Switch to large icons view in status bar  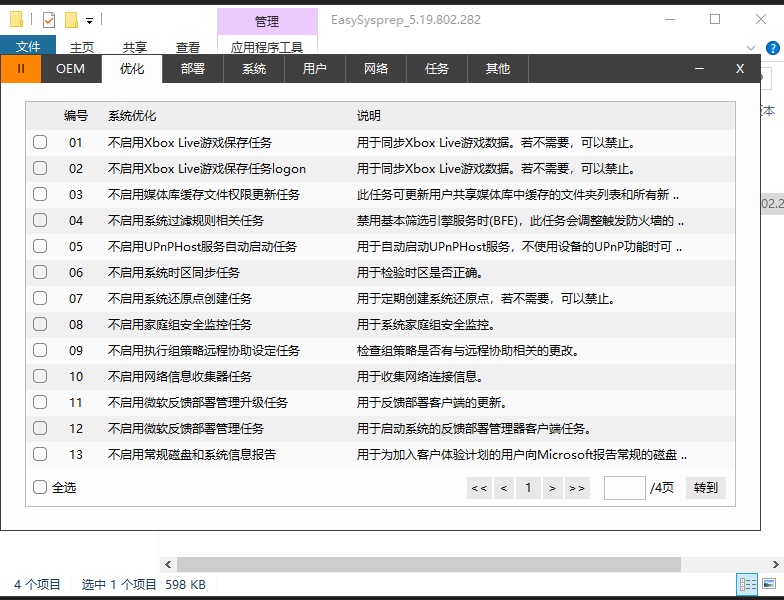(x=769, y=584)
